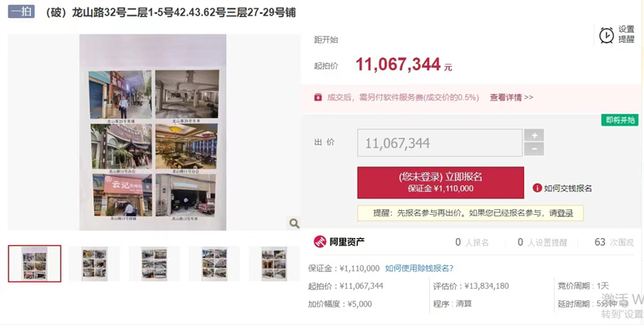Select the first photo thumbnail
This screenshot has height=326, width=644.
[x=34, y=264]
